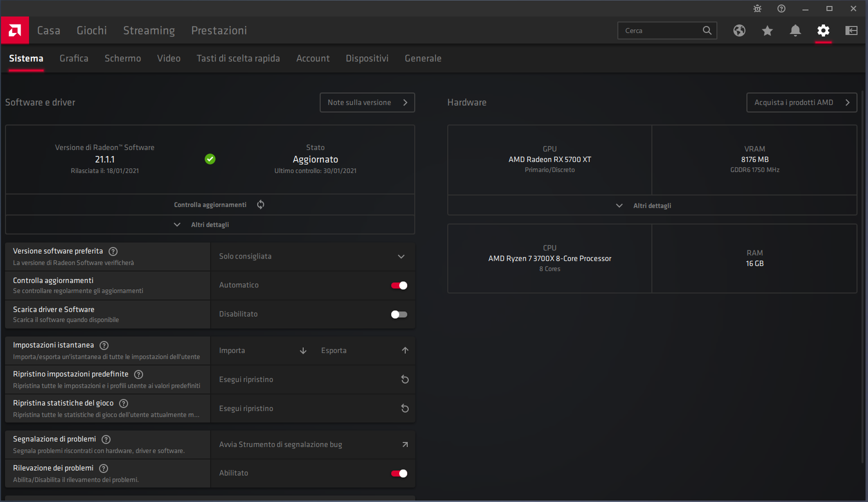The width and height of the screenshot is (868, 502).
Task: Switch to the Grafica tab
Action: (x=74, y=58)
